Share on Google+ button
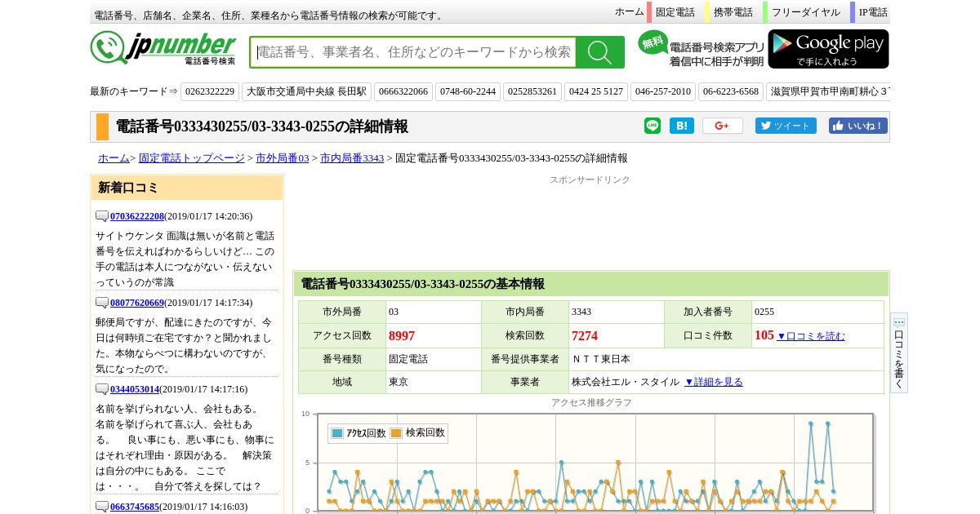Viewport: 980px width, 514px height. pos(722,126)
